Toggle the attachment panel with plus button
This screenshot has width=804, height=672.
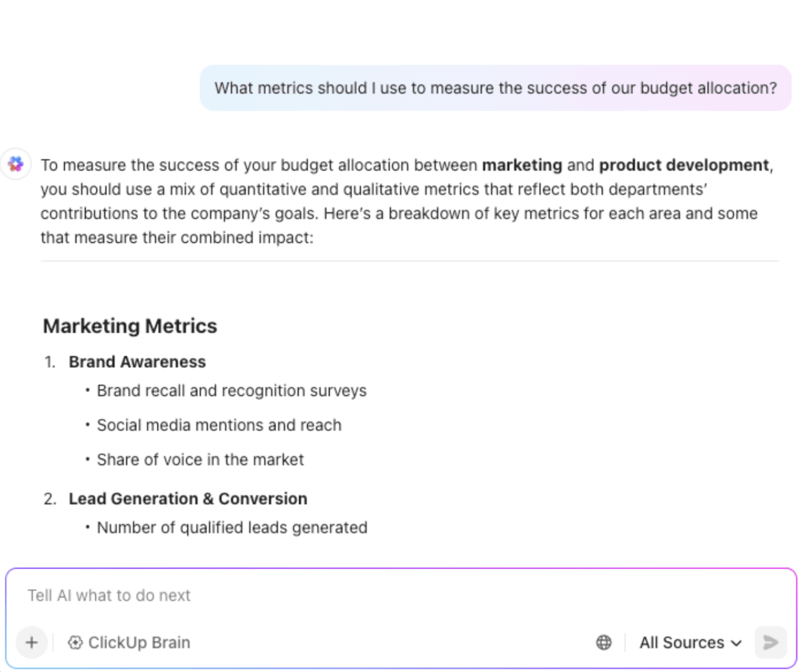tap(32, 642)
